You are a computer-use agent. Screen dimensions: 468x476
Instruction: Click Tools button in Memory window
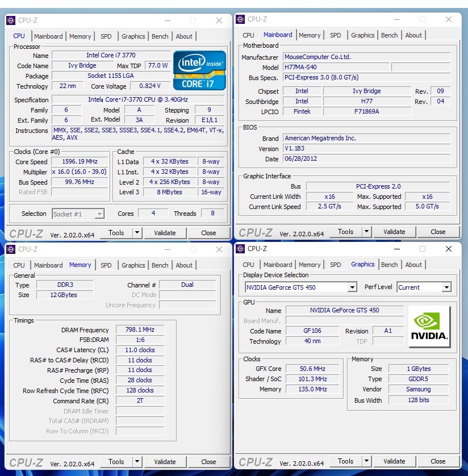(x=116, y=462)
